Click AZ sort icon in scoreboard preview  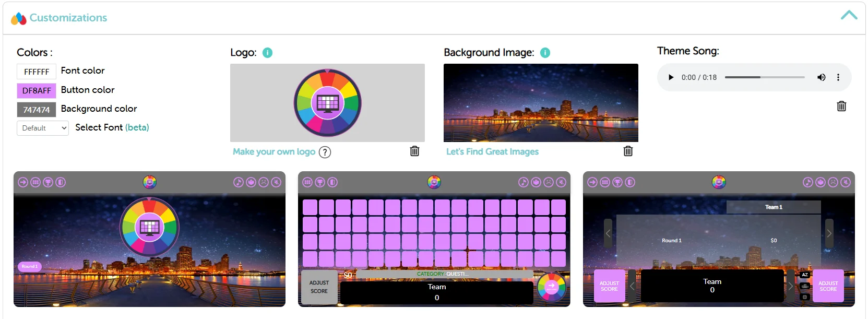[805, 275]
